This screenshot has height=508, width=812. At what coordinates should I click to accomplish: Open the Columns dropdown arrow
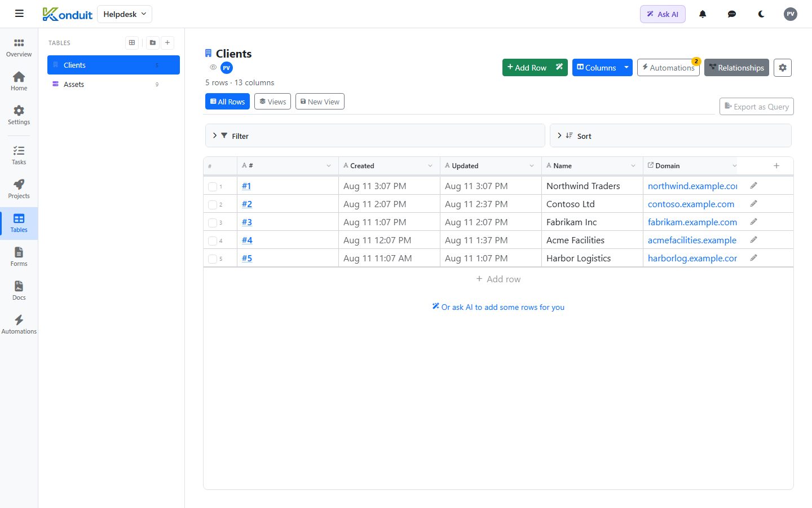626,68
